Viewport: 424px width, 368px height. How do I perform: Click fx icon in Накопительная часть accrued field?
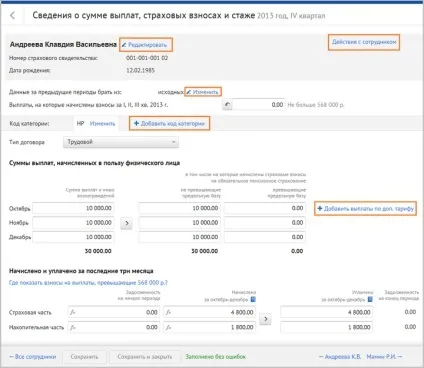[x=169, y=327]
